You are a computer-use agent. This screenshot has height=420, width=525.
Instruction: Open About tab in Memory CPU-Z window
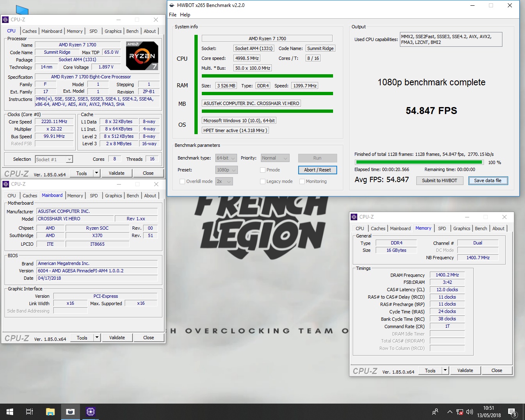click(x=498, y=228)
